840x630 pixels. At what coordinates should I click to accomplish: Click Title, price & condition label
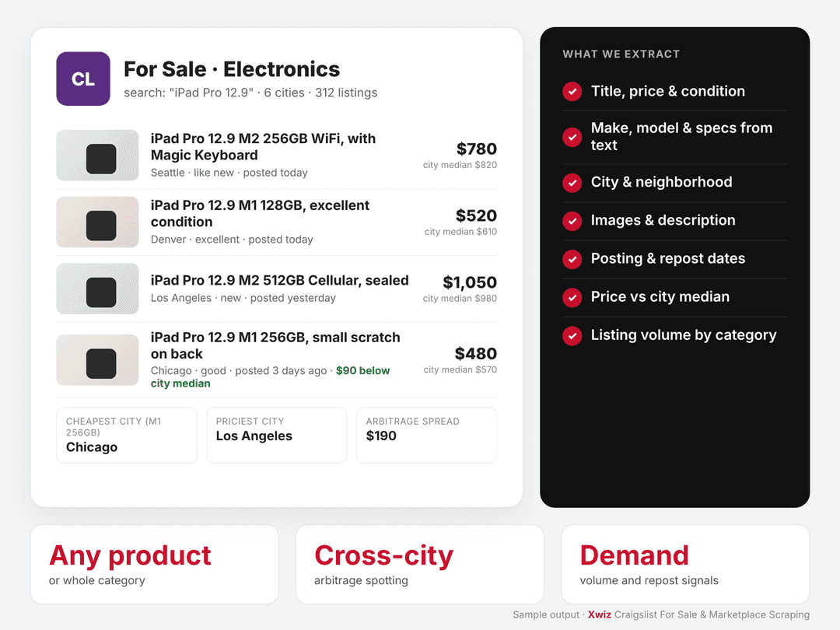click(x=667, y=91)
